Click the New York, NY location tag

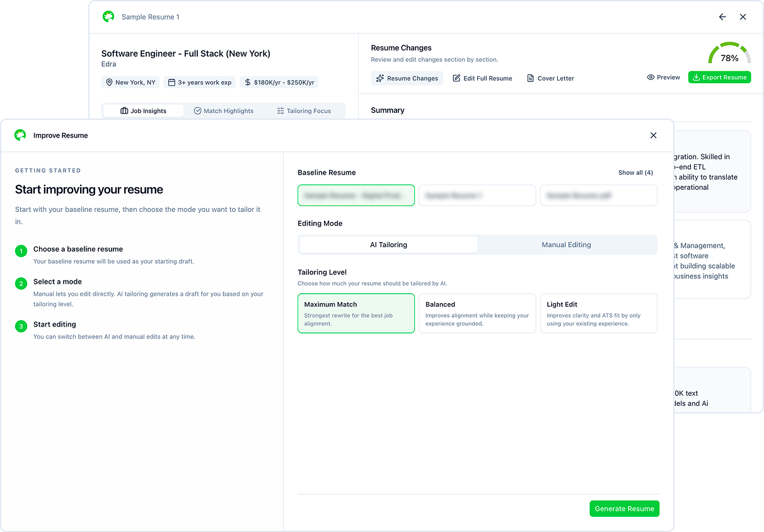click(x=130, y=83)
